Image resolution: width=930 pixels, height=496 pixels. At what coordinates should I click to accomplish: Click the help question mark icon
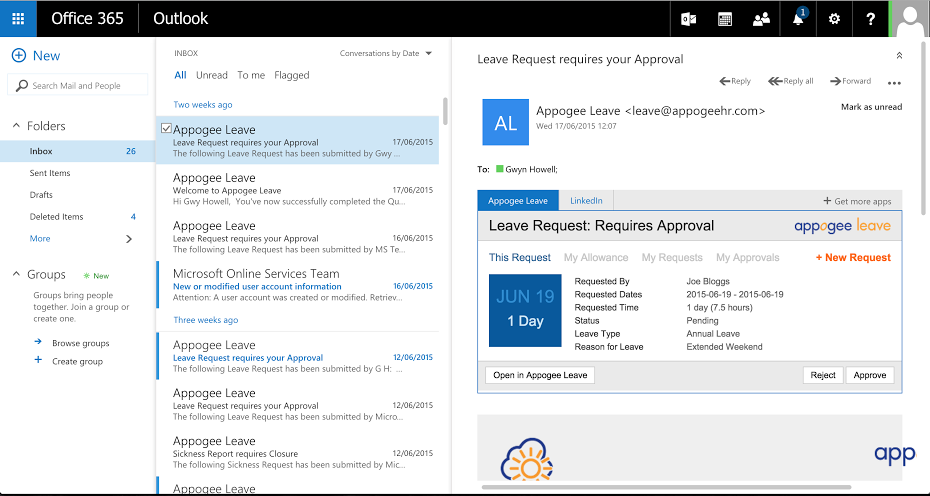tap(871, 19)
